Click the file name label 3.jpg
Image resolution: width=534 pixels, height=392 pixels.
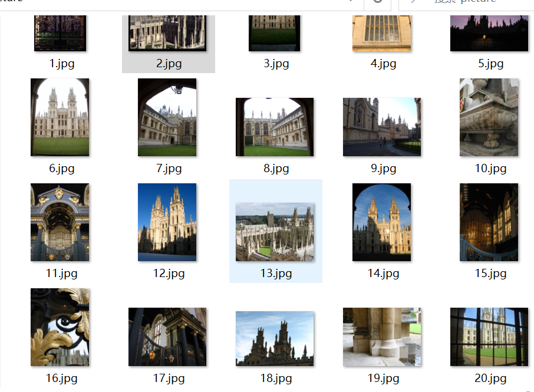pos(276,63)
